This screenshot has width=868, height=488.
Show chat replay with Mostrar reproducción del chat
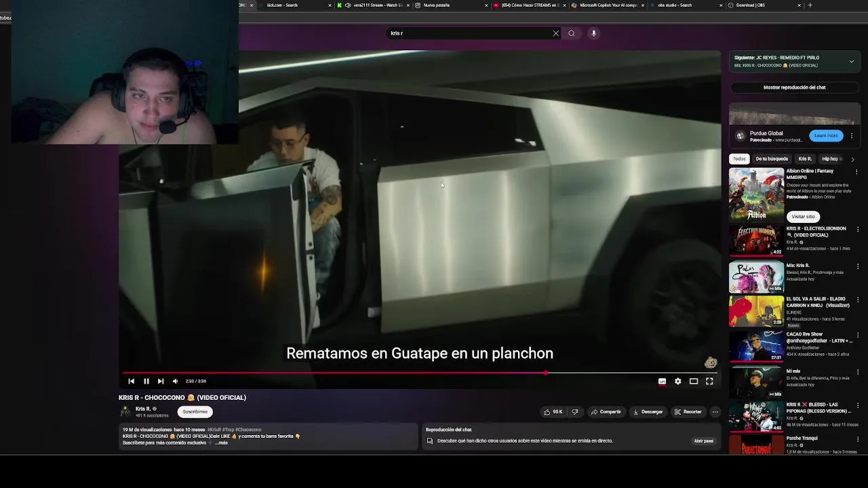(x=794, y=87)
